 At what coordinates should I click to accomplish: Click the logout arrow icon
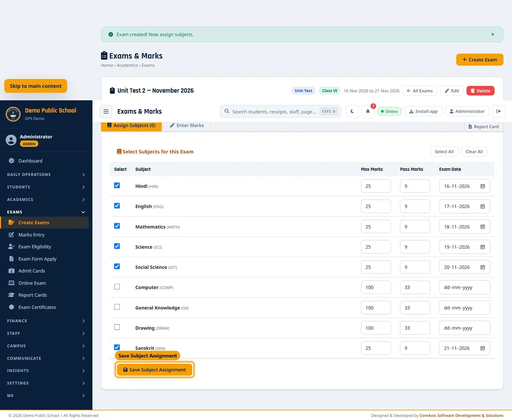(x=498, y=111)
